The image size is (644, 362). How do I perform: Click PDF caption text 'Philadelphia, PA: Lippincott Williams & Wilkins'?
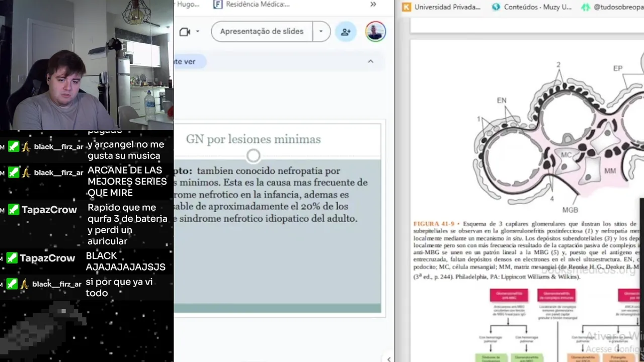pos(517,277)
